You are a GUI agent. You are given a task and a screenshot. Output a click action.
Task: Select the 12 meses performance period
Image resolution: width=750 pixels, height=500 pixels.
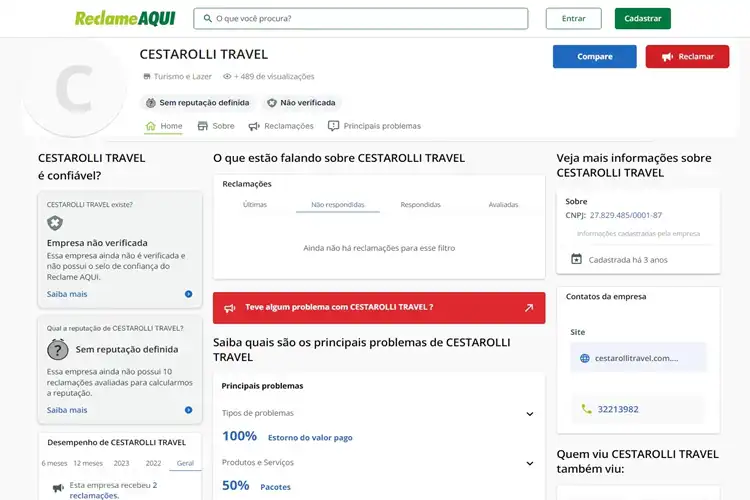coord(88,463)
